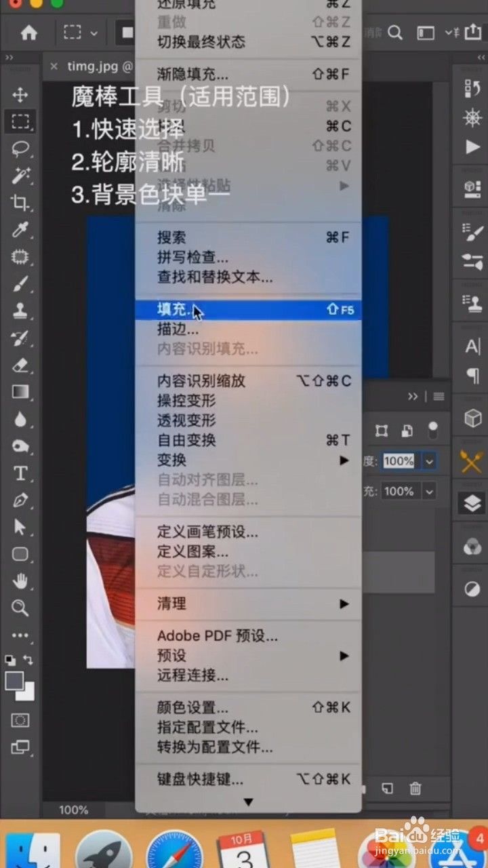Swap foreground and background colors

point(28,659)
